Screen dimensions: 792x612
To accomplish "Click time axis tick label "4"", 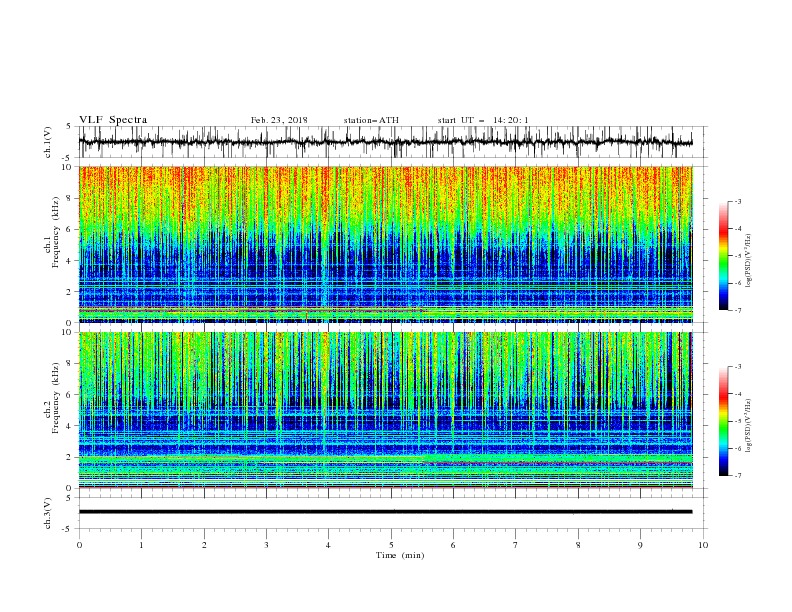I will 328,545.
